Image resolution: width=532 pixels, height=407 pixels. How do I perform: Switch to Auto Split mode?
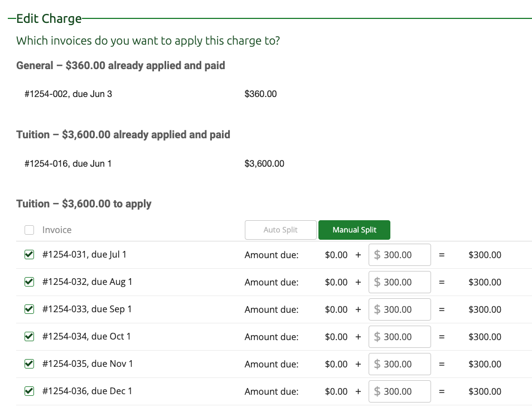point(280,230)
